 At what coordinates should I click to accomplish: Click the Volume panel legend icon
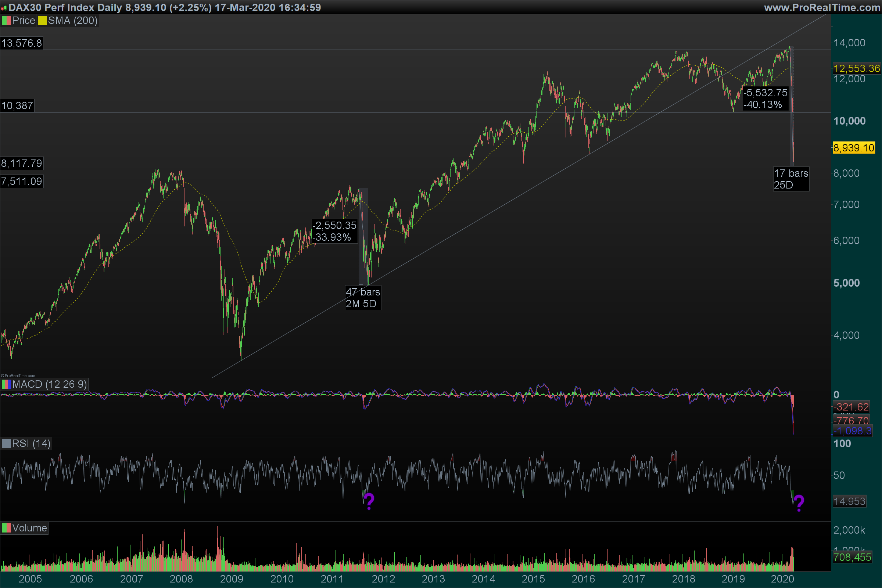coord(6,528)
